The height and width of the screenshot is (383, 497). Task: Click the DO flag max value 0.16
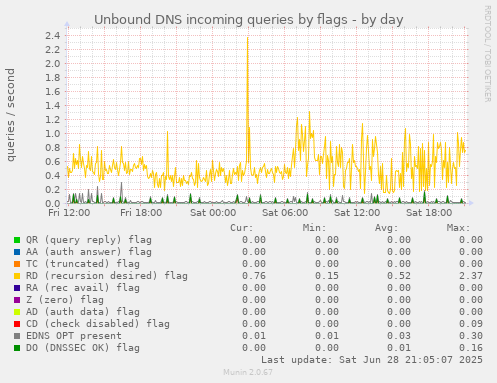(470, 348)
